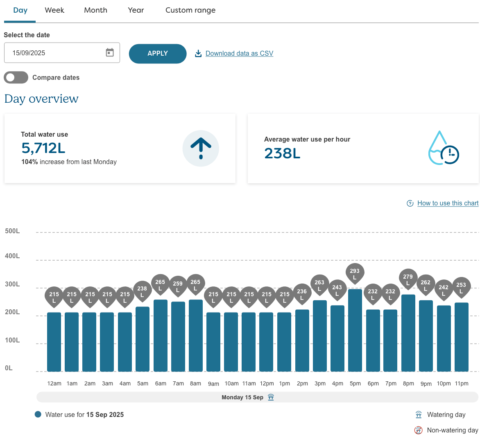This screenshot has height=448, width=480.
Task: Click the blue legend dot for 15 Sep 2025
Action: pos(38,414)
